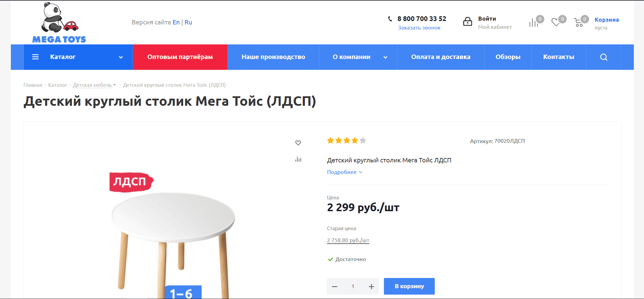Viewport: 644px width, 299px height.
Task: Open the shopping cart icon
Action: click(x=578, y=23)
